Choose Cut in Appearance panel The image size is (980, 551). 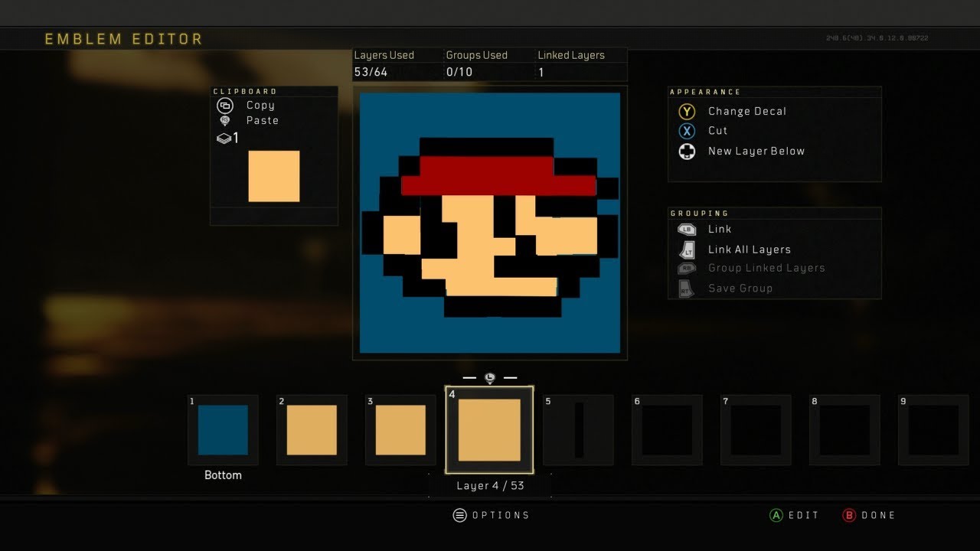718,131
